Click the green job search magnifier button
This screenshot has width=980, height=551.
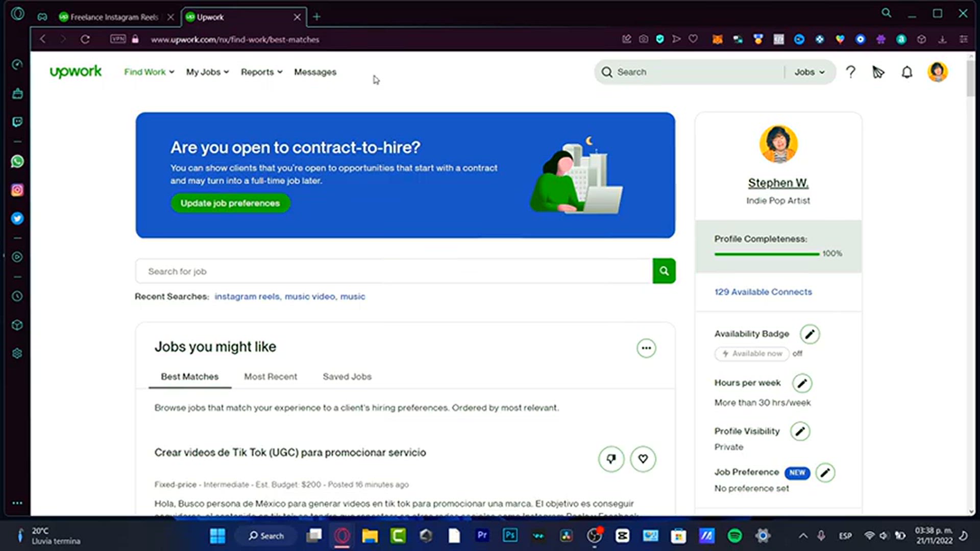tap(664, 271)
